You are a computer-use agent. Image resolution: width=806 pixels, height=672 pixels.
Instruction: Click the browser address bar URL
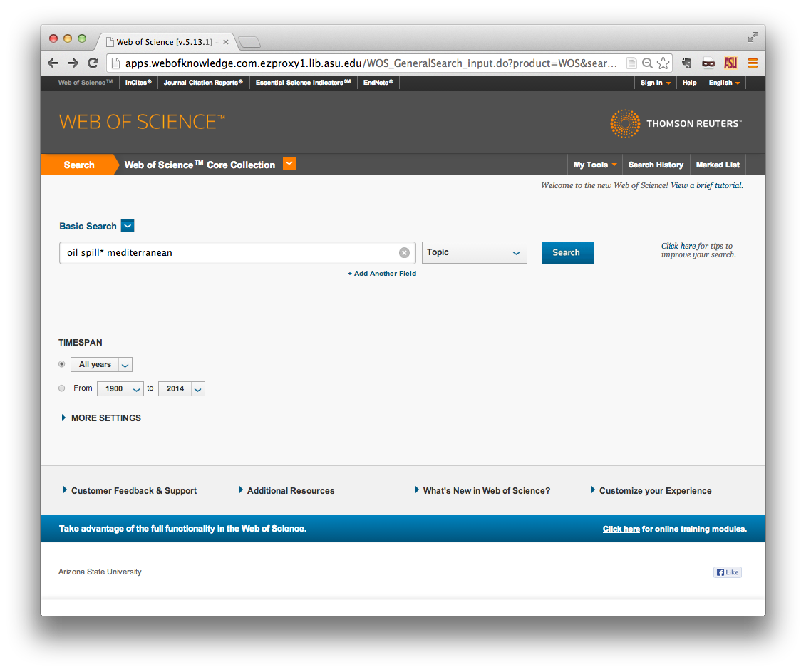click(370, 63)
